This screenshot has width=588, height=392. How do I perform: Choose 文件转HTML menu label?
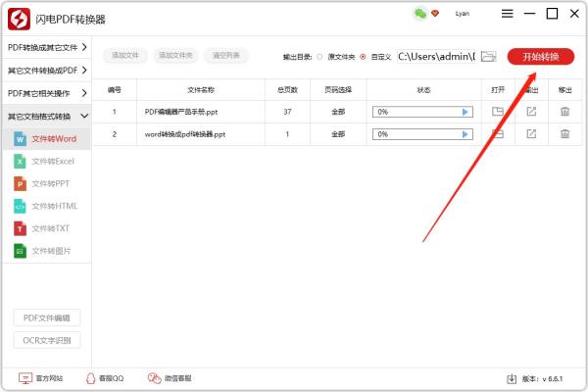coord(55,206)
